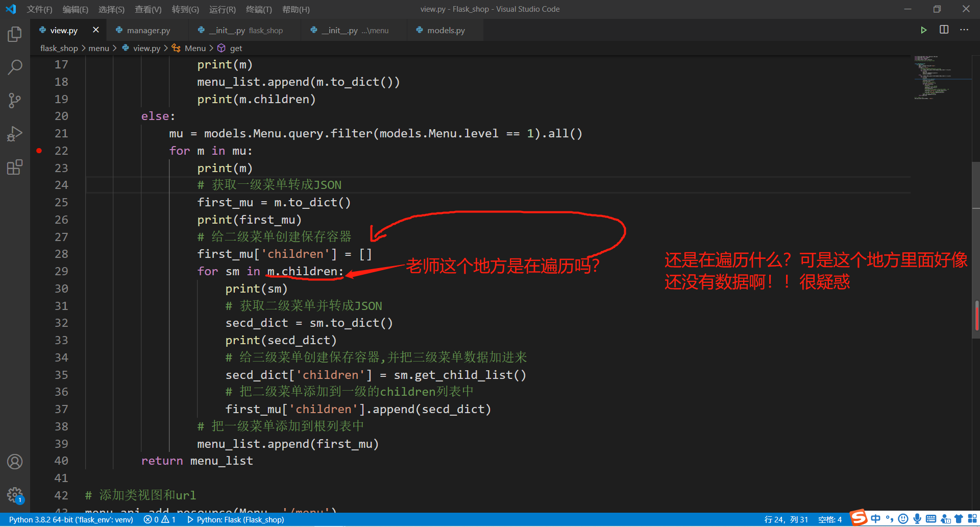Open the More Actions ellipsis menu
Viewport: 980px width, 527px height.
(x=964, y=30)
